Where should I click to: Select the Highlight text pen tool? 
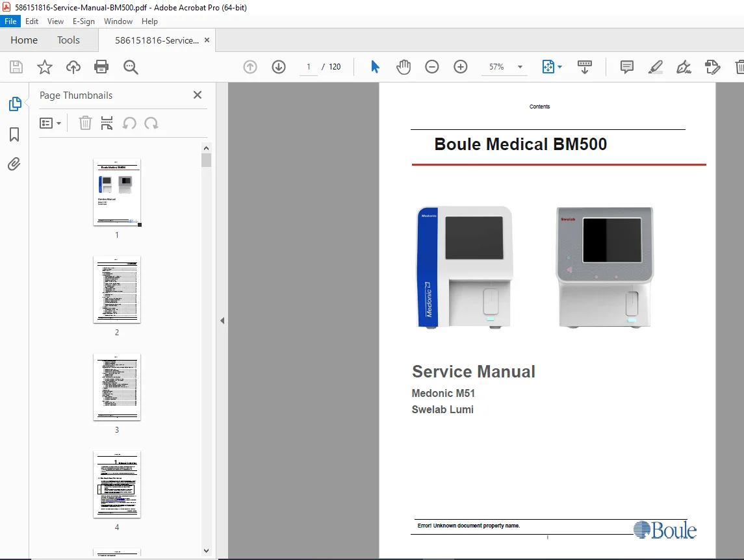tap(655, 67)
